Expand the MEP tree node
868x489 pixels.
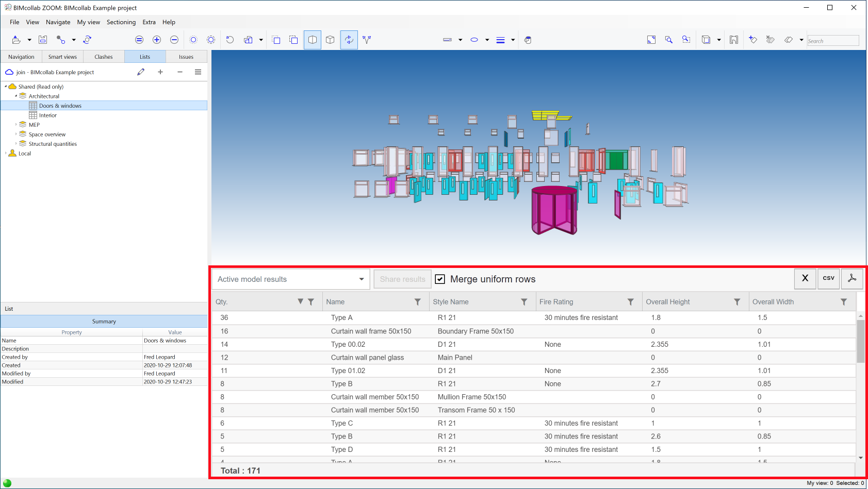tap(16, 124)
